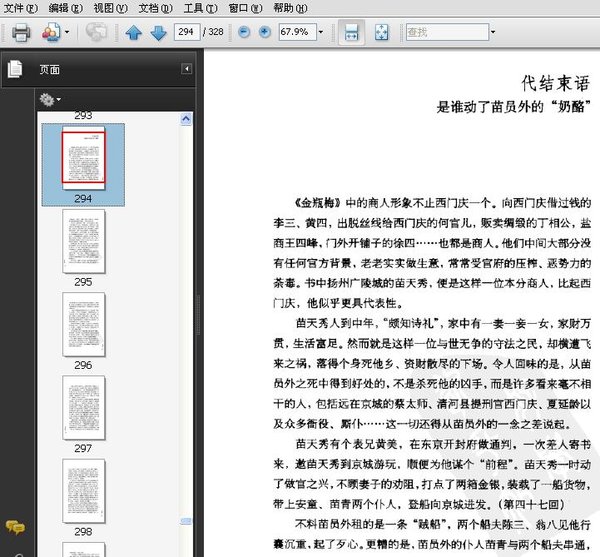Collapse the Pages panel with arrow button
Viewport: 600px width, 557px height.
186,69
